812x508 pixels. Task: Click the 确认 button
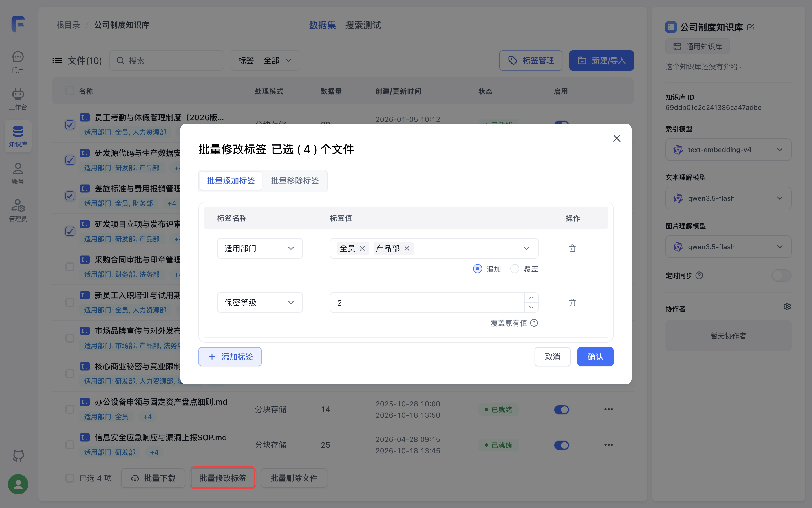tap(595, 356)
